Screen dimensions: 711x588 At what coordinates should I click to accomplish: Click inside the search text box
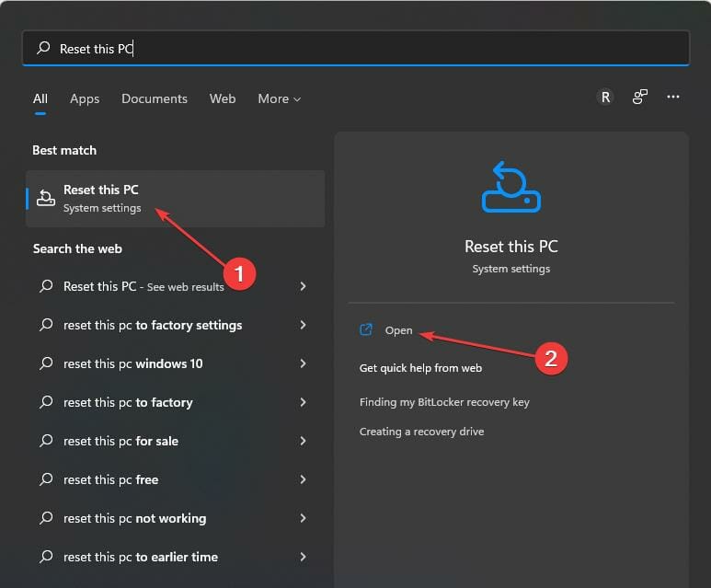[x=368, y=49]
